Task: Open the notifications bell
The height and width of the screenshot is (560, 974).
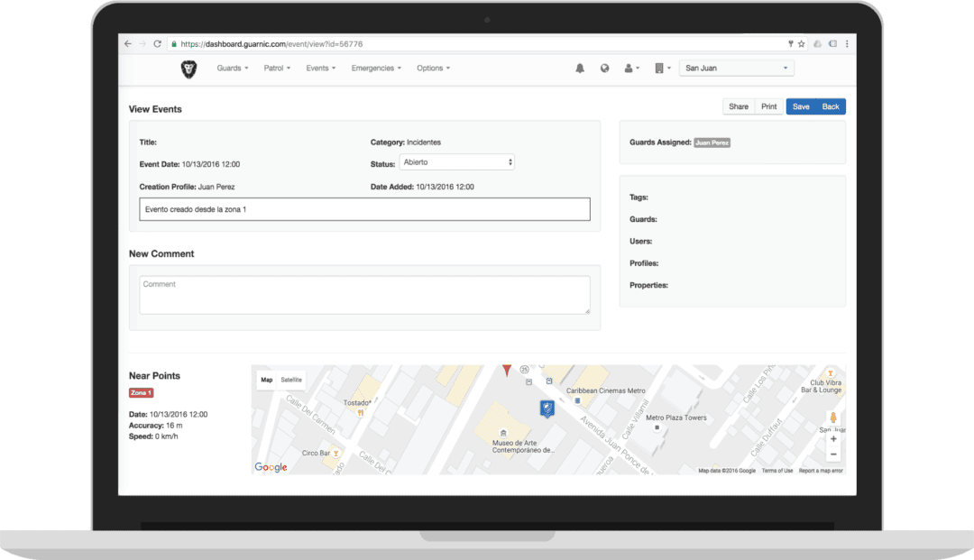Action: (580, 69)
